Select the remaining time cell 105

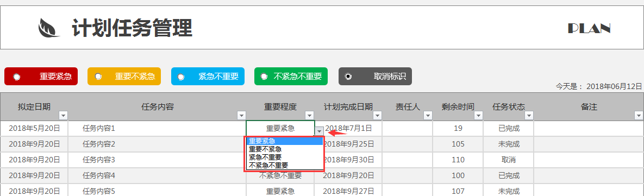point(458,144)
